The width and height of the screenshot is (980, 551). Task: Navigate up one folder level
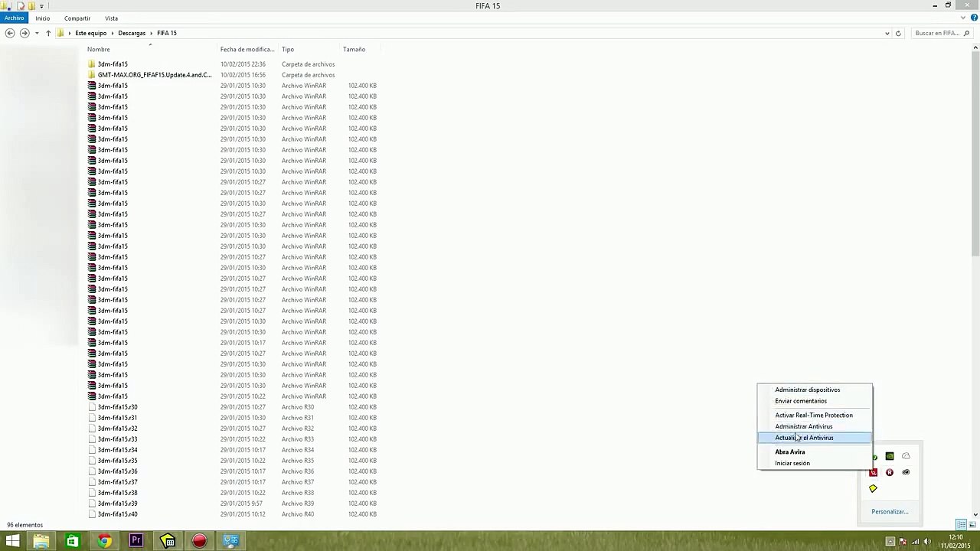tap(48, 33)
